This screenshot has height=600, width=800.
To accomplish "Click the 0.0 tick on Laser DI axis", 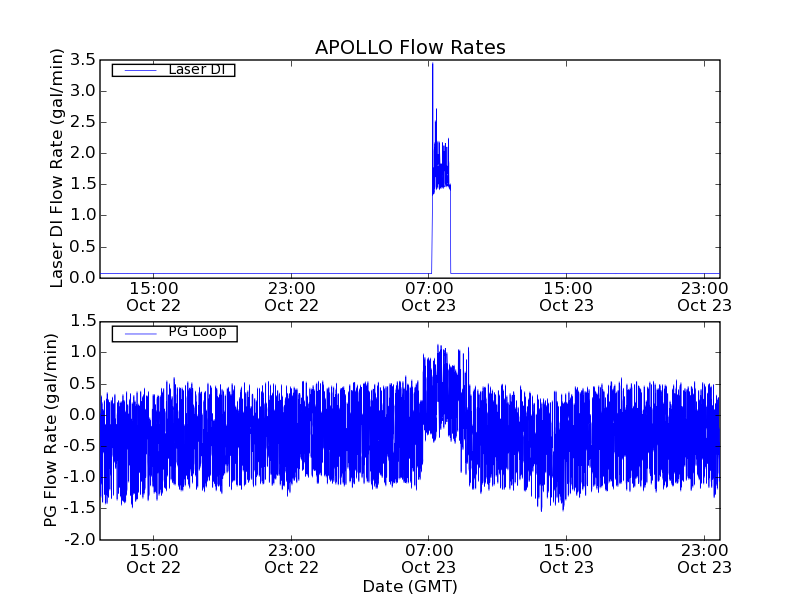I will point(83,278).
